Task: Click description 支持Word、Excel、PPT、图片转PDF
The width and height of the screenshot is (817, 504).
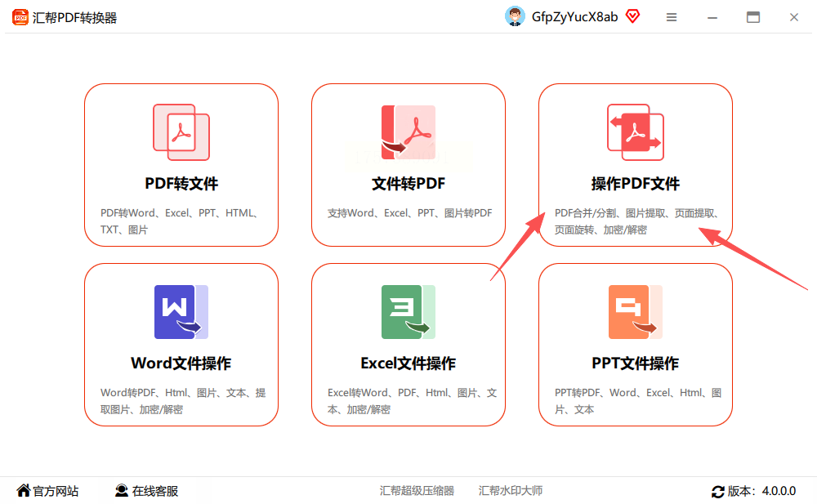Action: (409, 212)
